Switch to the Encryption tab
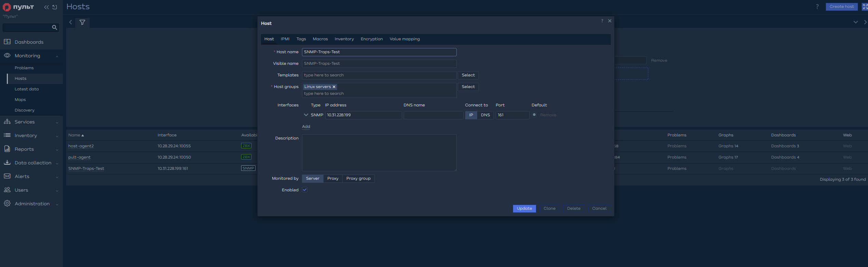The image size is (868, 267). (372, 39)
